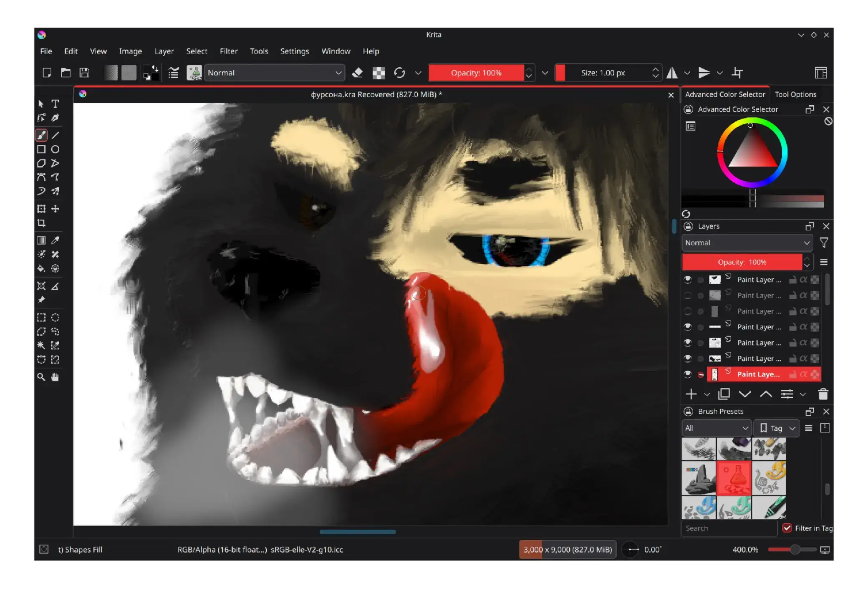Viewport: 868px width, 601px height.
Task: Expand the layer blending mode dropdown
Action: click(747, 243)
